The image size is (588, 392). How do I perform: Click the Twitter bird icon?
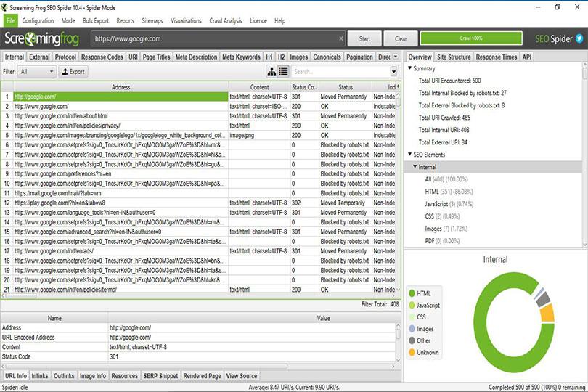[x=579, y=38]
